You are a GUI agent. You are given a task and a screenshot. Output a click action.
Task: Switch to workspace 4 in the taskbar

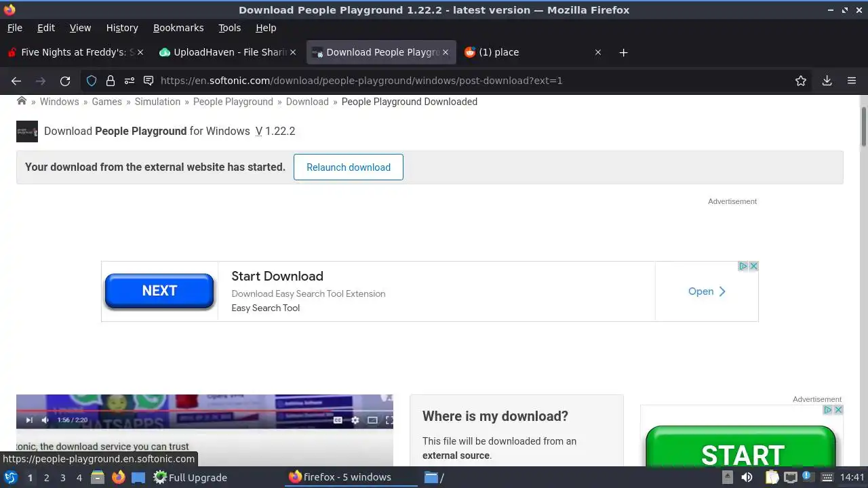click(79, 477)
